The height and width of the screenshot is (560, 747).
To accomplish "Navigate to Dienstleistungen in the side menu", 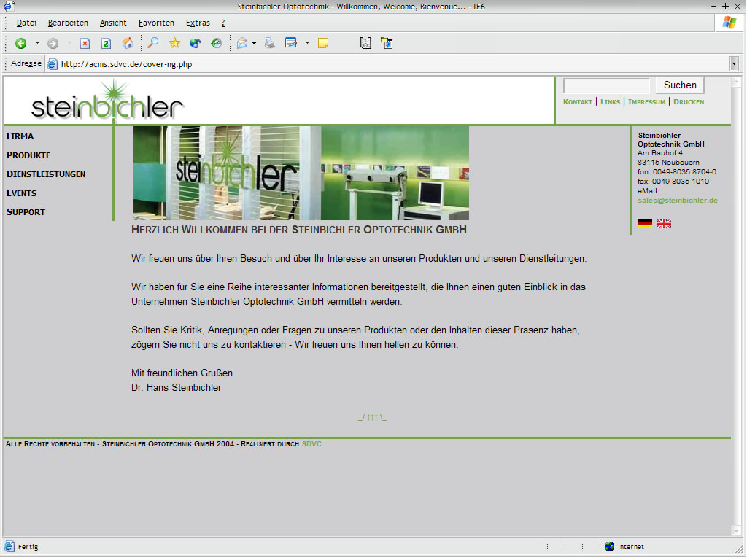I will 46,174.
